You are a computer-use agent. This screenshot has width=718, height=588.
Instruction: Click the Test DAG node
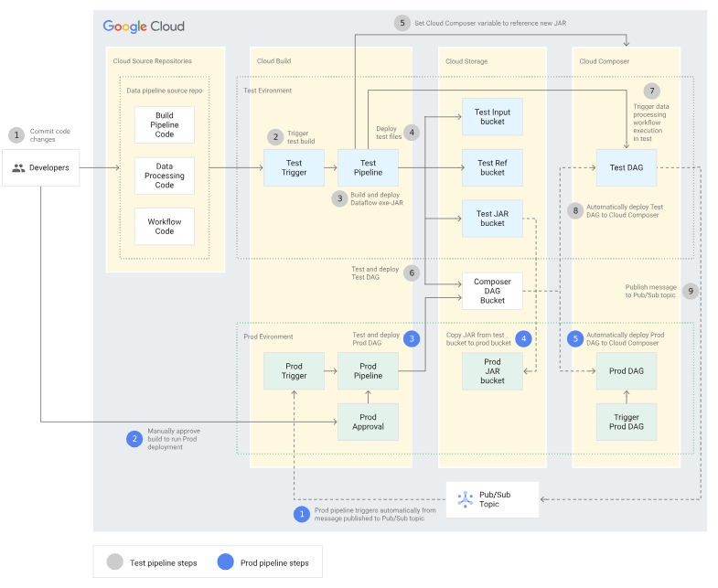coord(627,167)
